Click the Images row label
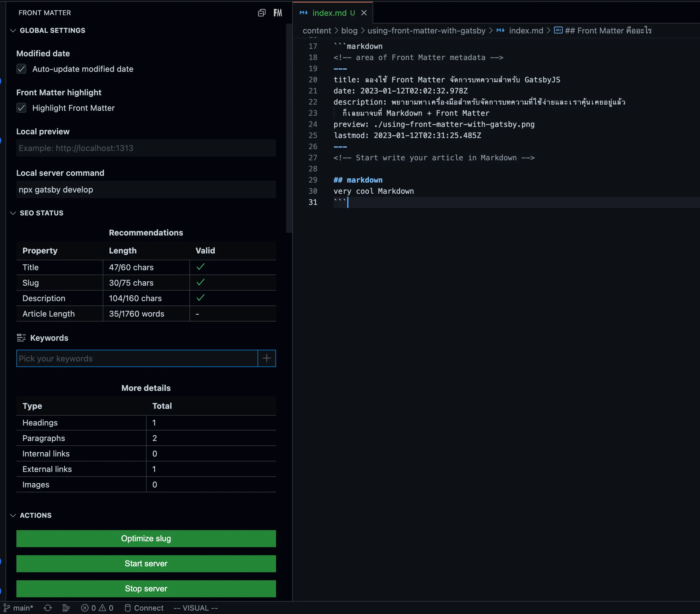This screenshot has width=700, height=614. tap(36, 485)
